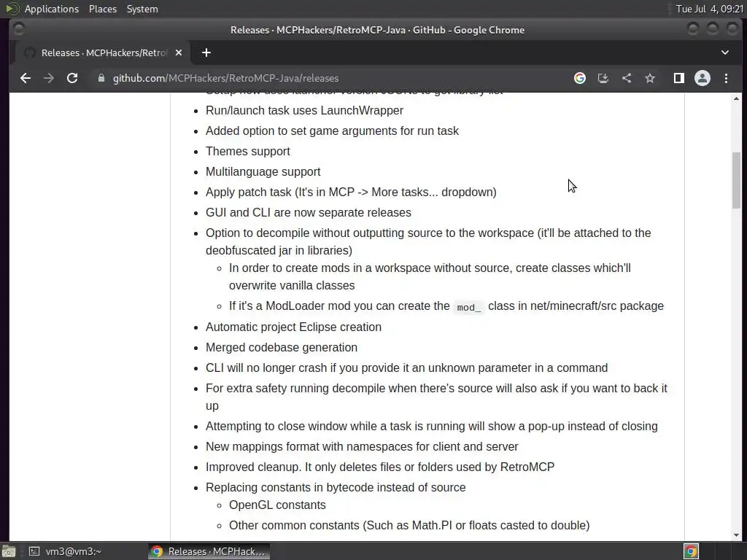Viewport: 747px width, 560px height.
Task: Open the System menu
Action: pyautogui.click(x=142, y=9)
